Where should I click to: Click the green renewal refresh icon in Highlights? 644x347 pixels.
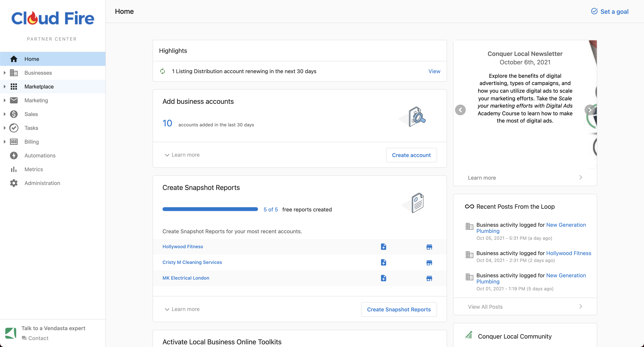point(163,71)
